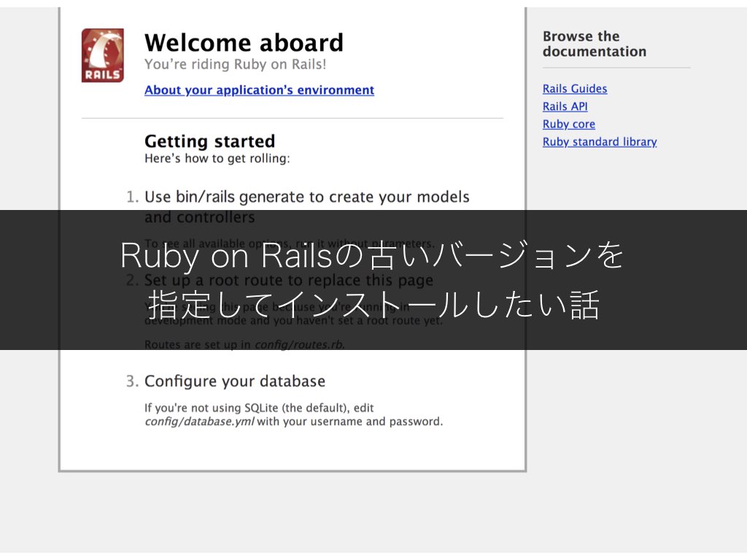Click step 3 'Configure your database'
This screenshot has width=747, height=560.
[x=235, y=381]
